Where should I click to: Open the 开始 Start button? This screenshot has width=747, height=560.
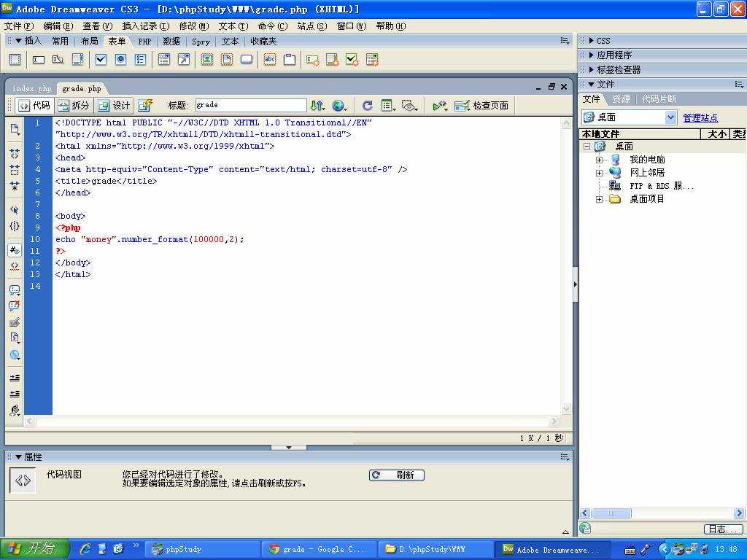pyautogui.click(x=34, y=548)
